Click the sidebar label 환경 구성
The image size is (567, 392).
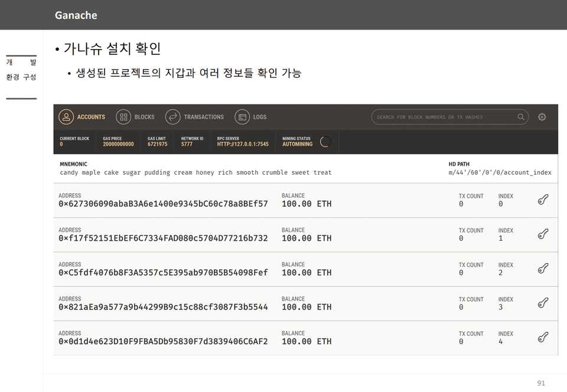[x=21, y=77]
